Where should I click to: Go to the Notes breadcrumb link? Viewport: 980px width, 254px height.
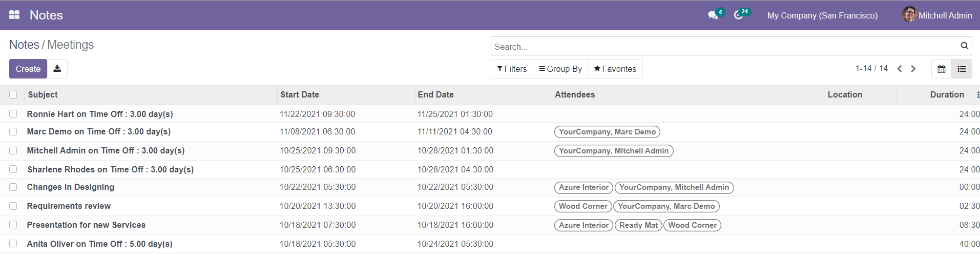24,45
